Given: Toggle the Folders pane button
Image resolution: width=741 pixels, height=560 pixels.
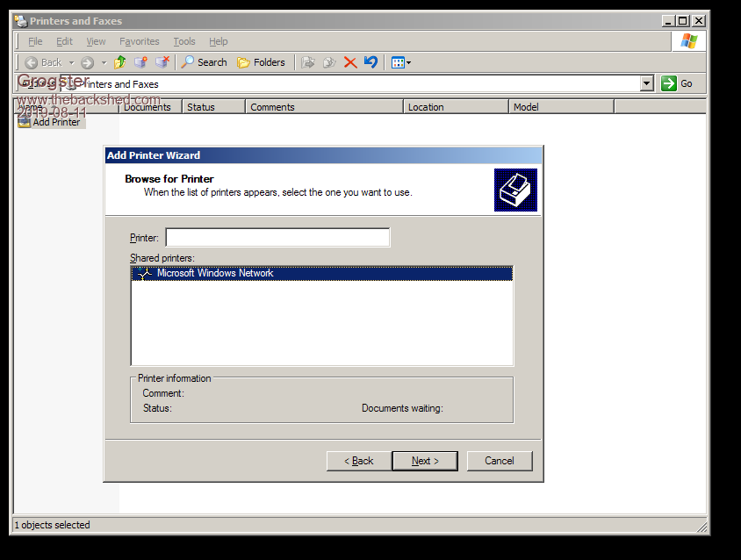Looking at the screenshot, I should (261, 62).
